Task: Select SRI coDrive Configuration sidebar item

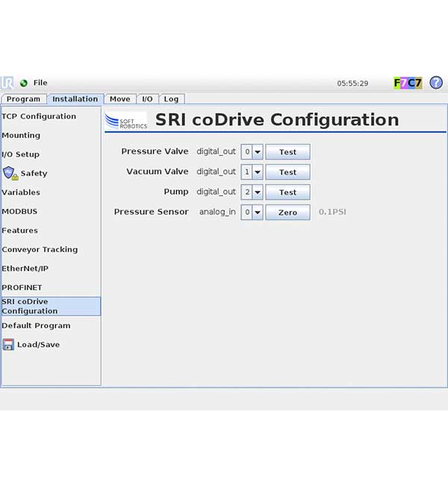Action: (51, 306)
